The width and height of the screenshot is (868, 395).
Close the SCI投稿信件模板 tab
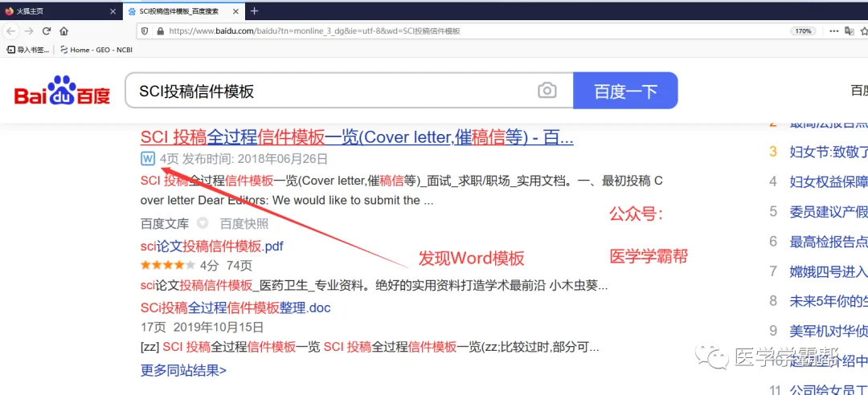(237, 11)
